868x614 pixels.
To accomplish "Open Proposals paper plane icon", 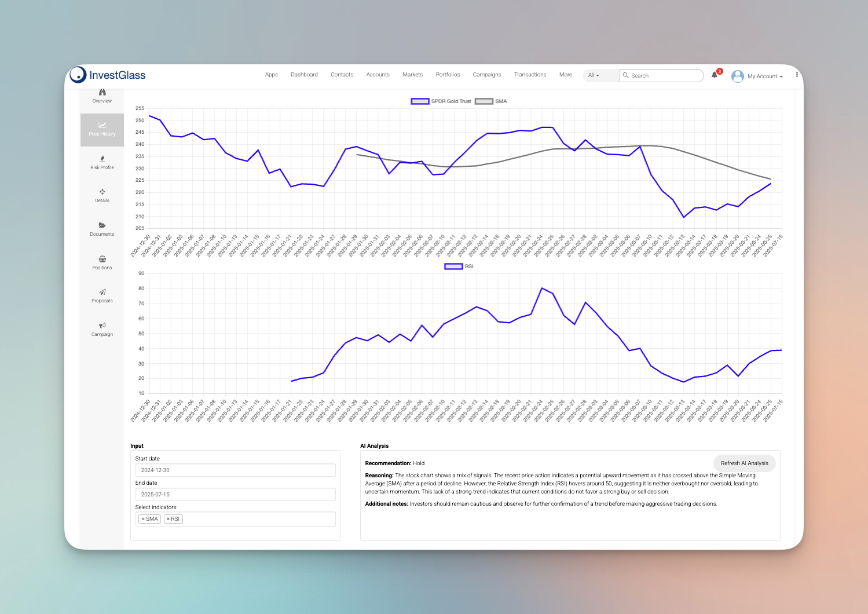I will click(x=102, y=292).
